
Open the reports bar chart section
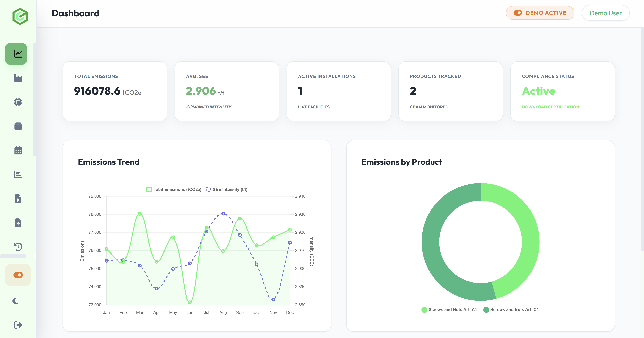19,175
